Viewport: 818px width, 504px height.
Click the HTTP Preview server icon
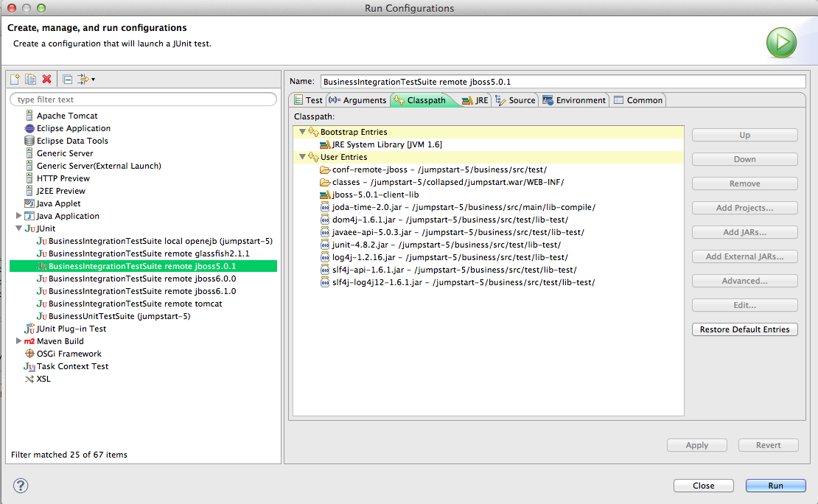(x=29, y=178)
